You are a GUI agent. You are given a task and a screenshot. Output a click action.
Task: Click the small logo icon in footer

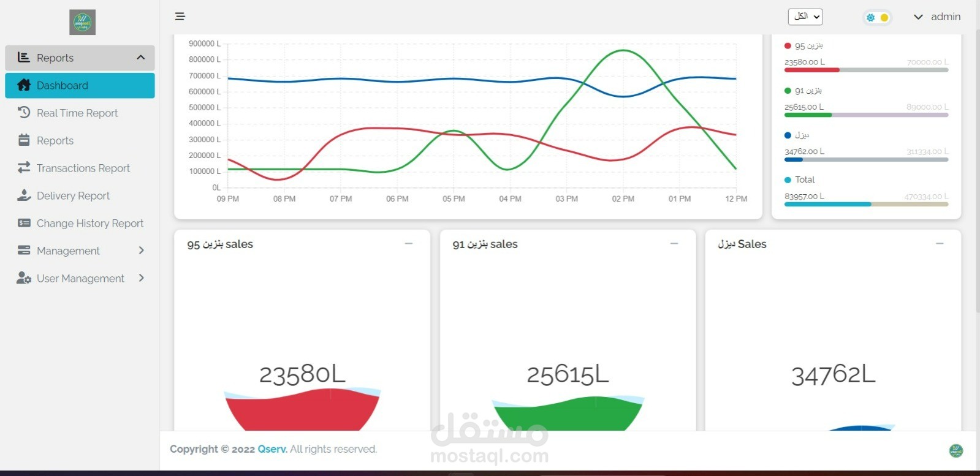[x=955, y=451]
